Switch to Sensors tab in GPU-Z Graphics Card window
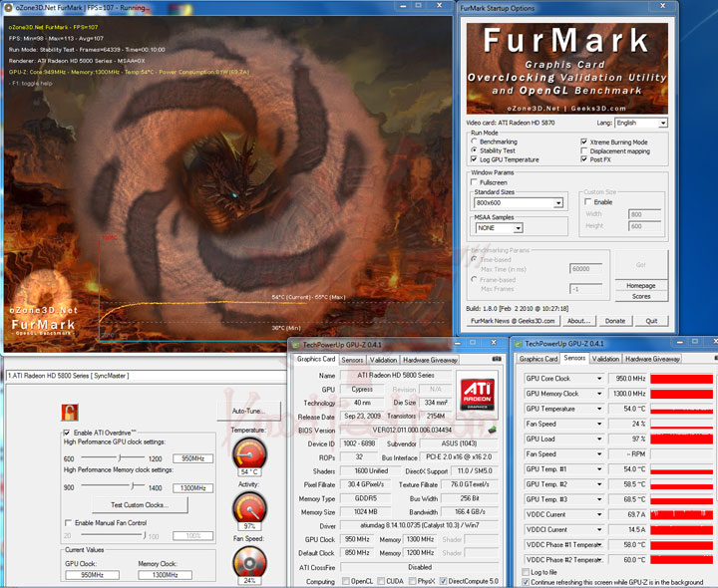This screenshot has width=718, height=588. click(352, 360)
